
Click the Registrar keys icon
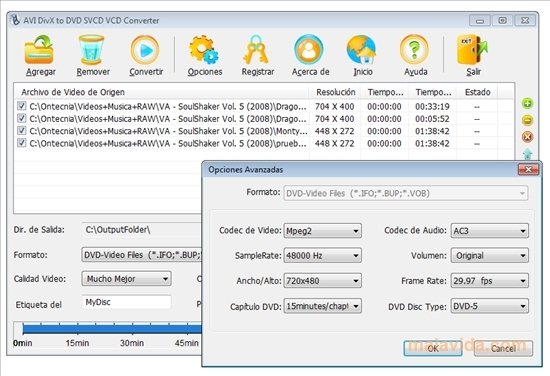tap(256, 49)
